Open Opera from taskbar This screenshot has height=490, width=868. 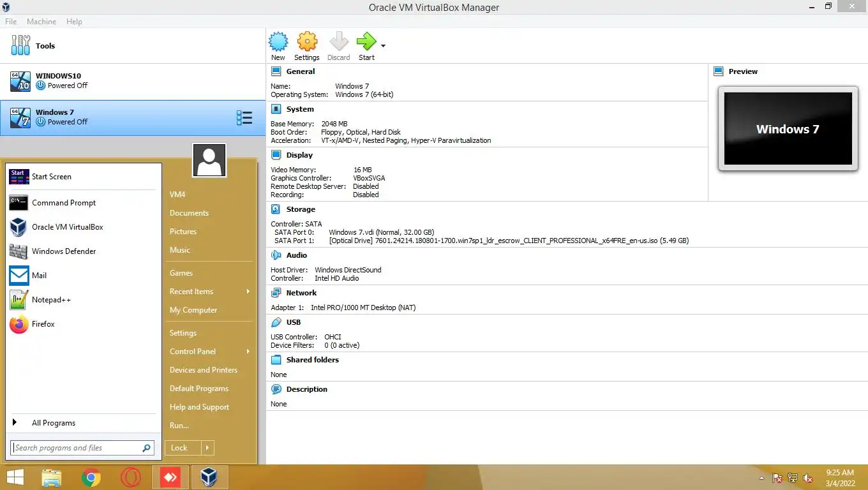point(131,477)
